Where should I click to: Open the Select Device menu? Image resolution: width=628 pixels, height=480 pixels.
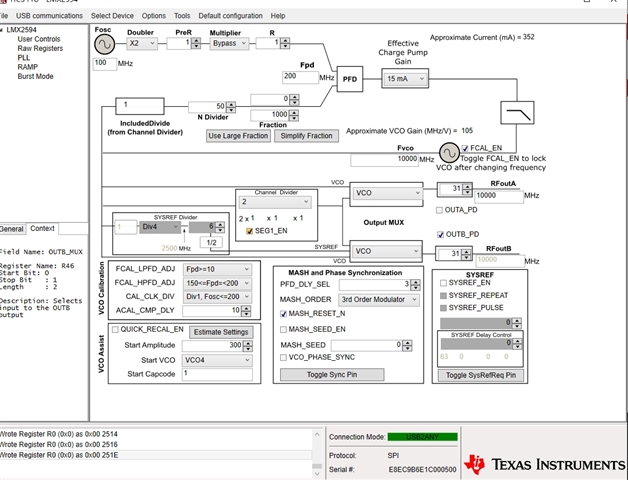(112, 16)
